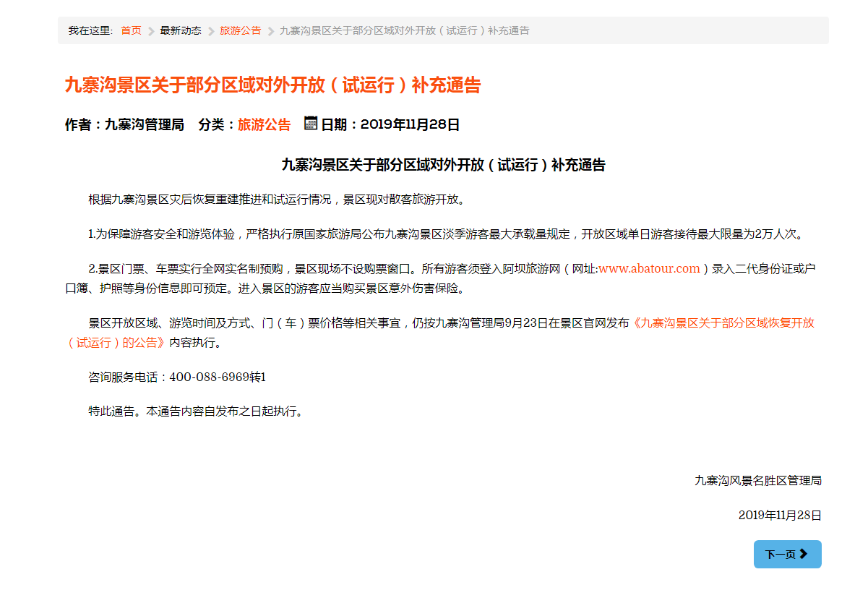
Task: Click the author text 作者：九寨沟管理局
Action: coord(124,124)
